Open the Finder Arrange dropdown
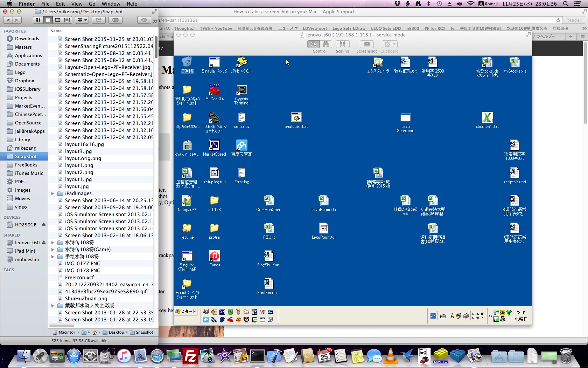 point(82,20)
